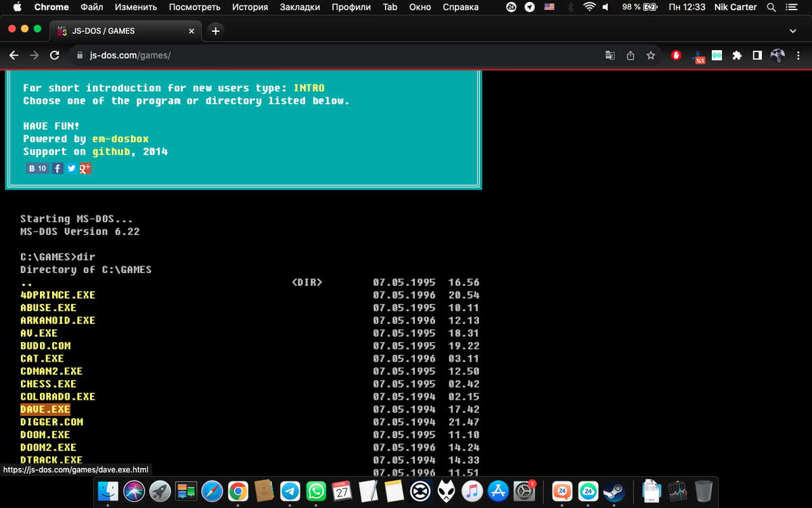Viewport: 812px width, 508px height.
Task: Open the Закладки menu
Action: click(x=300, y=7)
